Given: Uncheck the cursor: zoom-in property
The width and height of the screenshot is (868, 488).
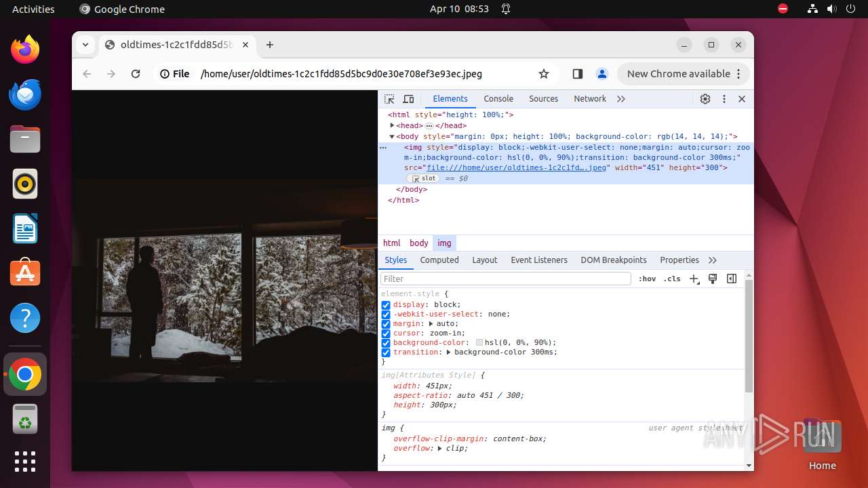Looking at the screenshot, I should 386,333.
